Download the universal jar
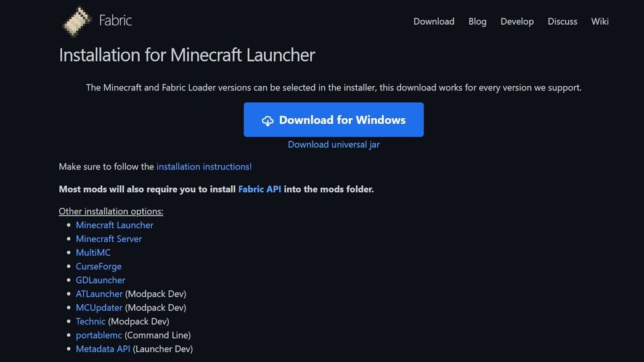Viewport: 644px width, 362px height. [x=333, y=144]
